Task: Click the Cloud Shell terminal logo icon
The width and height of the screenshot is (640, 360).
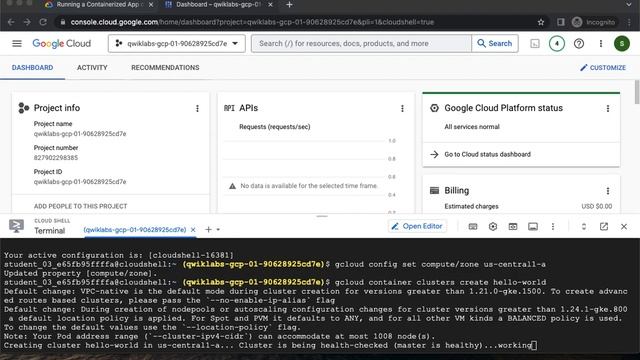Action: click(16, 226)
